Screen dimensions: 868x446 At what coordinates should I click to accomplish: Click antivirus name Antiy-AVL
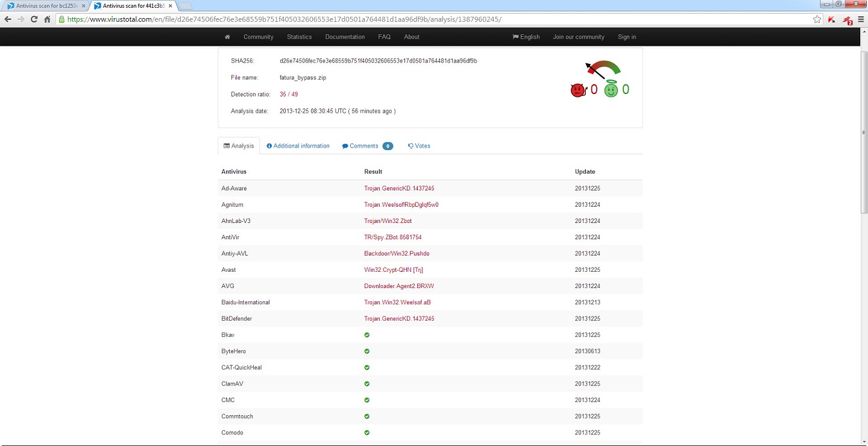pyautogui.click(x=234, y=254)
